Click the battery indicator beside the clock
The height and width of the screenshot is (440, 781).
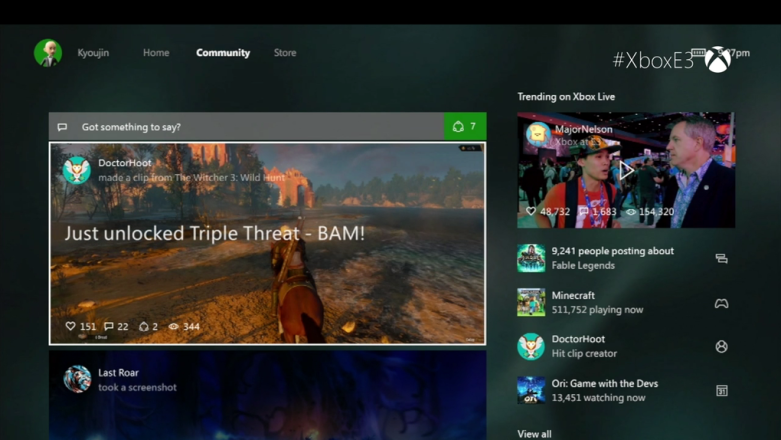click(698, 52)
